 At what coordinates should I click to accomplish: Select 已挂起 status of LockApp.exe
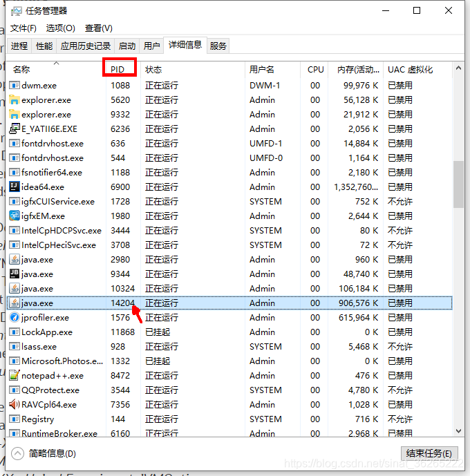[x=158, y=332]
